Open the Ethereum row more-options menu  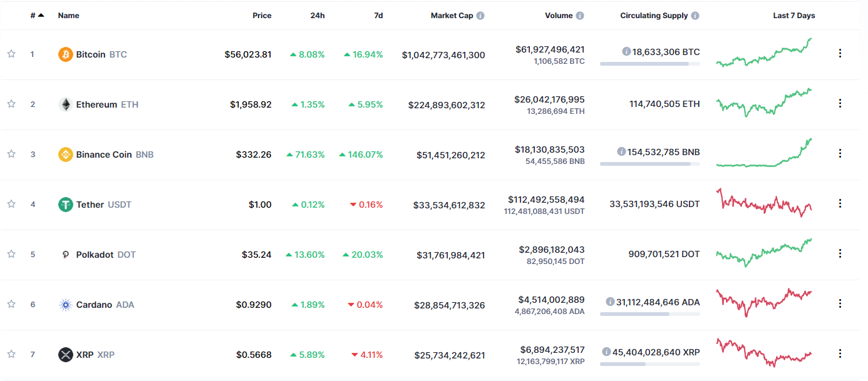840,104
